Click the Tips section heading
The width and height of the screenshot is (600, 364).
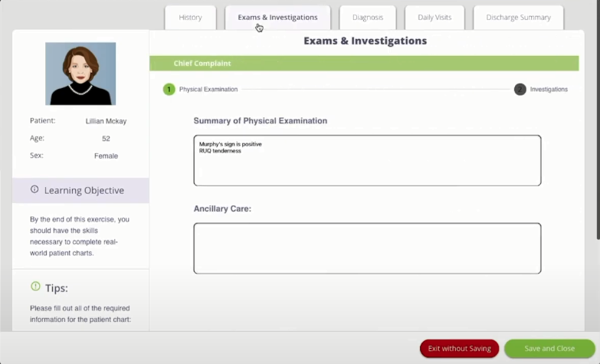coord(56,288)
